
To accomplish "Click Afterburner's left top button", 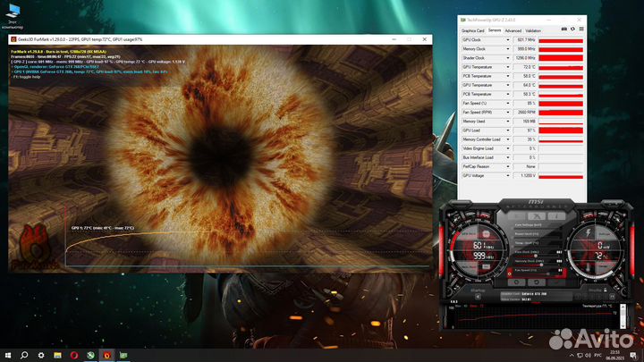I will [x=517, y=216].
